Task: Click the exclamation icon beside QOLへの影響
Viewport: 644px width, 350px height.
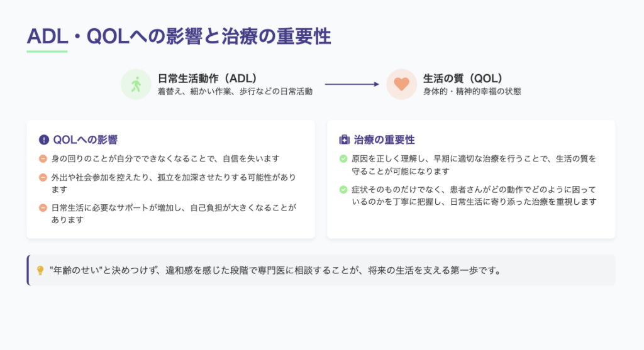Action: tap(43, 139)
